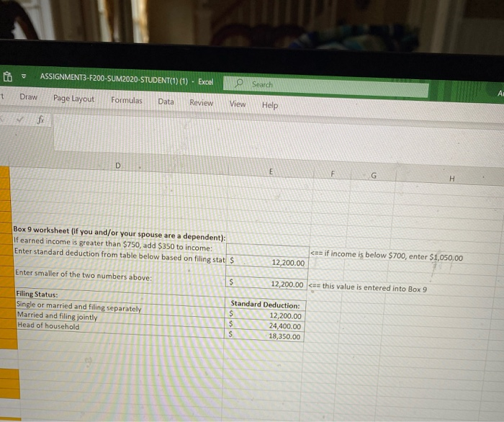Open the View ribbon tab
The image size is (504, 422).
238,104
